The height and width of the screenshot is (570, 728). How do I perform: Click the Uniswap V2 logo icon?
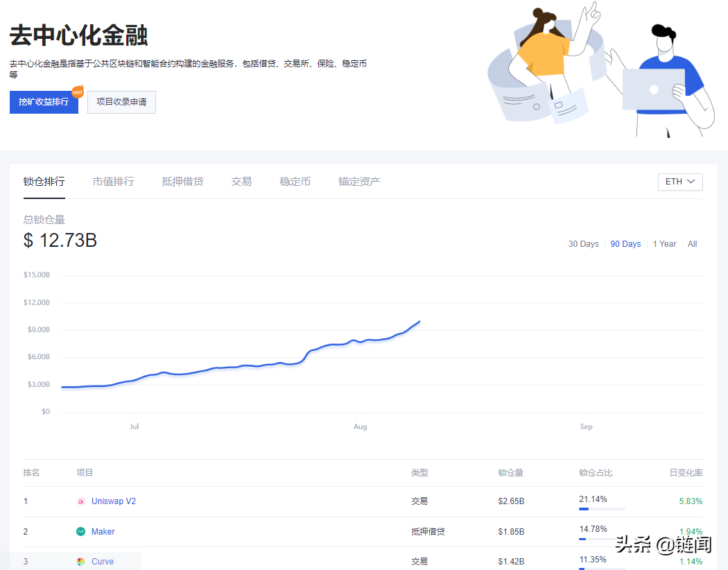[x=81, y=501]
